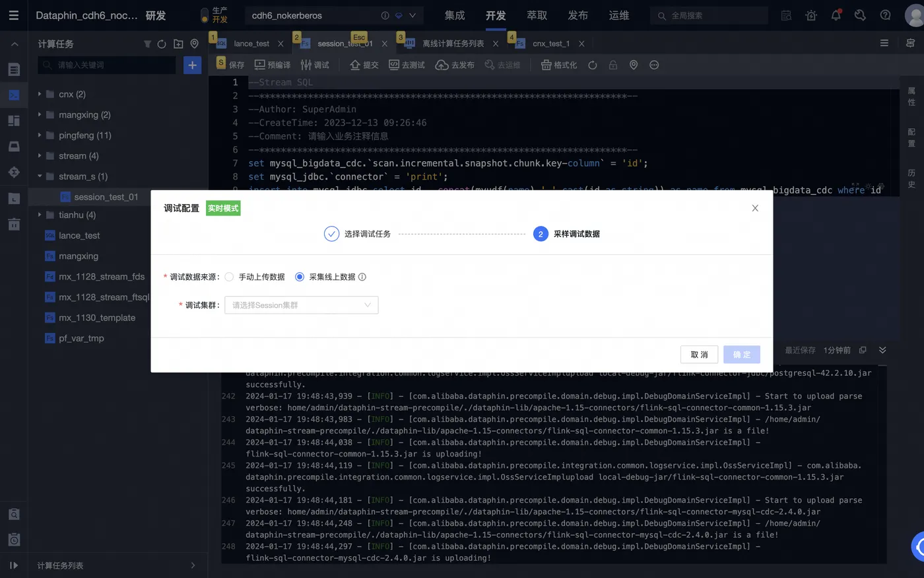Go to the 集成 menu
Image resolution: width=924 pixels, height=578 pixels.
pos(455,15)
